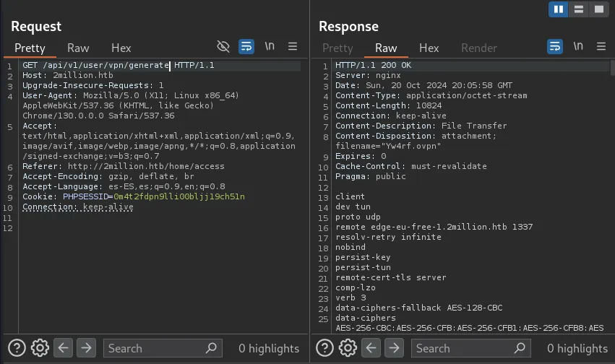Show non-printable \n characters in Request
Viewport: 615px width, 364px height.
click(270, 47)
